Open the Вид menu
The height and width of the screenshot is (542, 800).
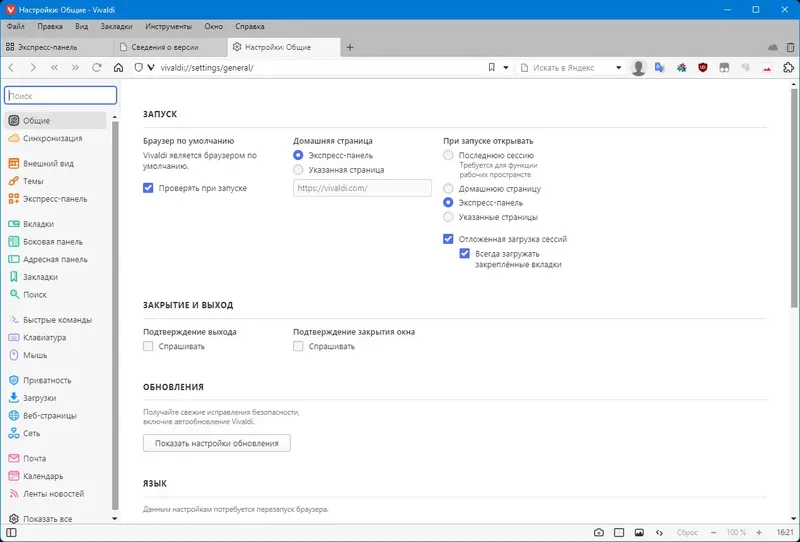point(82,26)
